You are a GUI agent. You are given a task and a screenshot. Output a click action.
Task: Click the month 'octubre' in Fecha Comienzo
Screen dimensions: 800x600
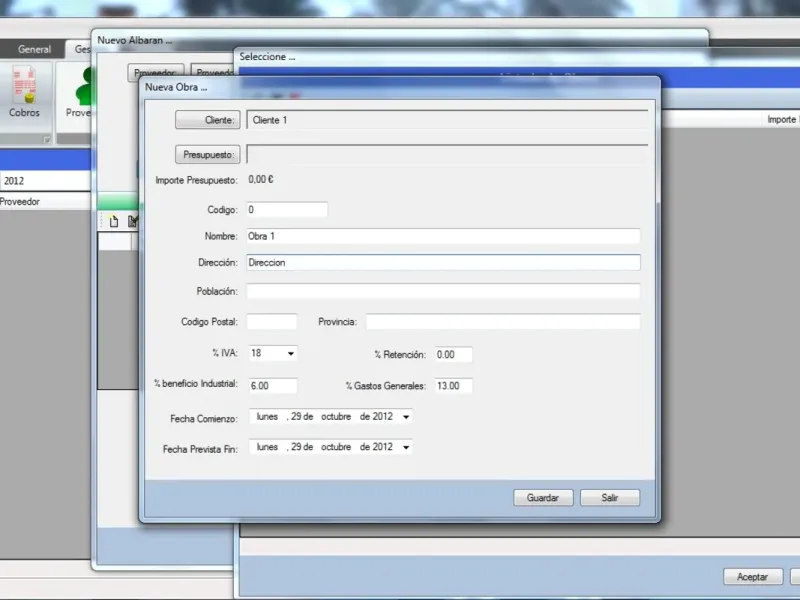[x=336, y=416]
